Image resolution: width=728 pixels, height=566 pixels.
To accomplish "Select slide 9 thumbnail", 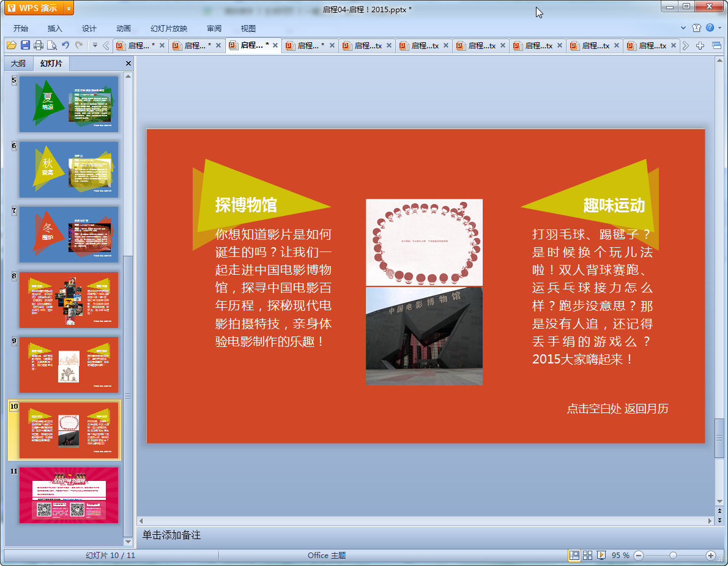I will point(69,365).
